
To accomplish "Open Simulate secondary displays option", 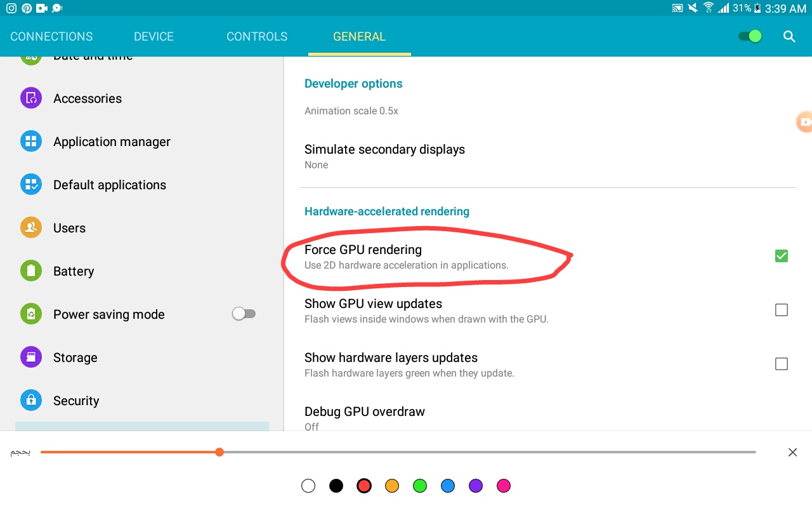I will click(x=547, y=157).
